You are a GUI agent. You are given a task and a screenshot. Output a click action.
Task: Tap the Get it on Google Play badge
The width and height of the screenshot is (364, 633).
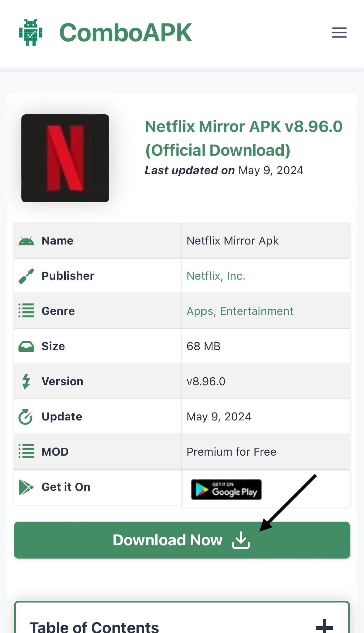(226, 489)
